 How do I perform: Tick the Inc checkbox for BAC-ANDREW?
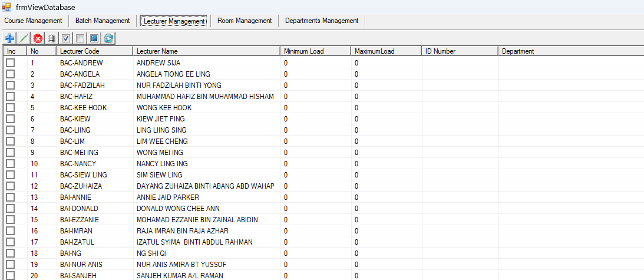click(x=10, y=63)
